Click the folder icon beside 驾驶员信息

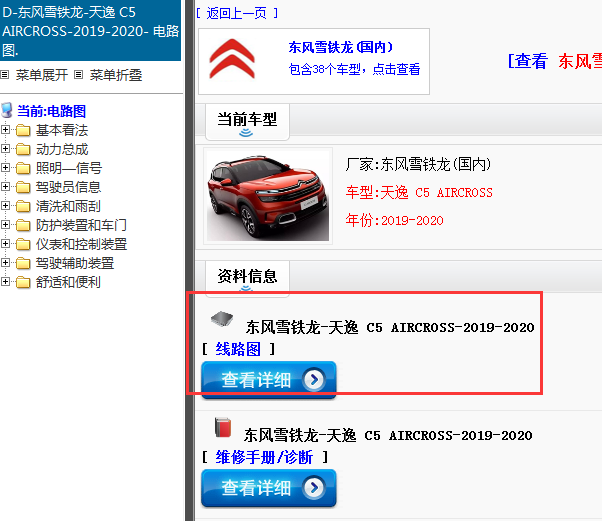[x=23, y=187]
